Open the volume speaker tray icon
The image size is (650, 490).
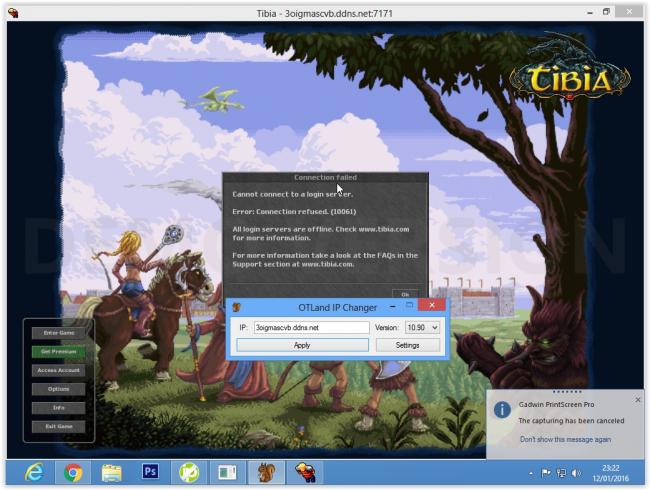click(576, 473)
